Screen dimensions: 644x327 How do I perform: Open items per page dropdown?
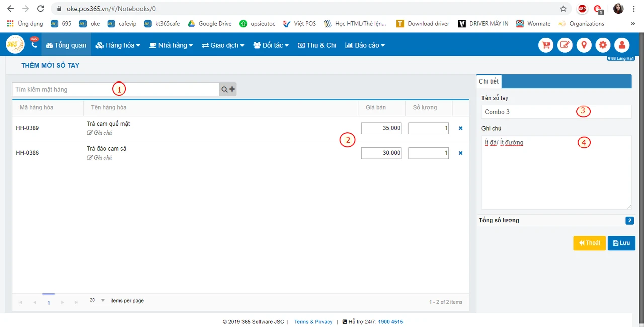[x=97, y=300]
